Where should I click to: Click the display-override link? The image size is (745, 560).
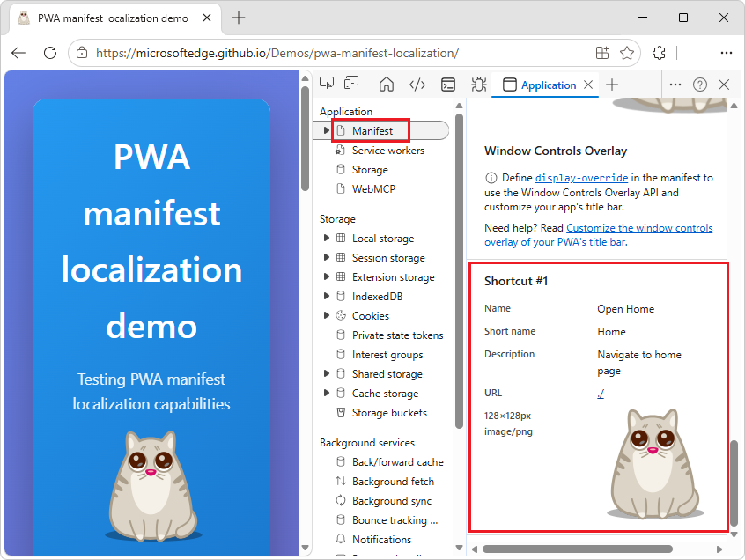(581, 178)
